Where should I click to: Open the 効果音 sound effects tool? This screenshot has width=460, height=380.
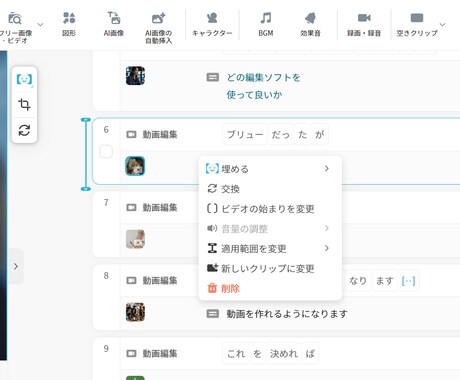click(x=310, y=24)
